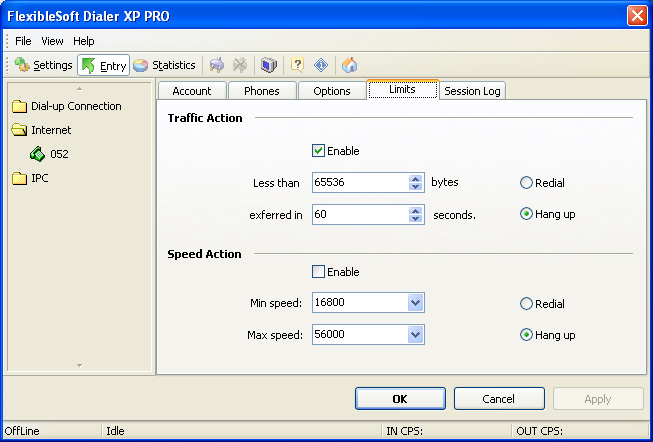This screenshot has height=442, width=653.
Task: Select Speed Action Hang up radio button
Action: (526, 335)
